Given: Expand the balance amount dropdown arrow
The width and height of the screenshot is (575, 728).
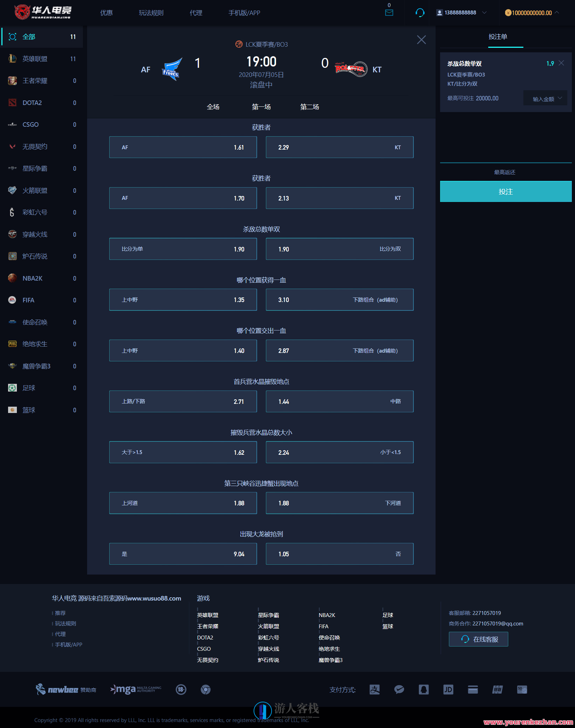Looking at the screenshot, I should point(557,13).
